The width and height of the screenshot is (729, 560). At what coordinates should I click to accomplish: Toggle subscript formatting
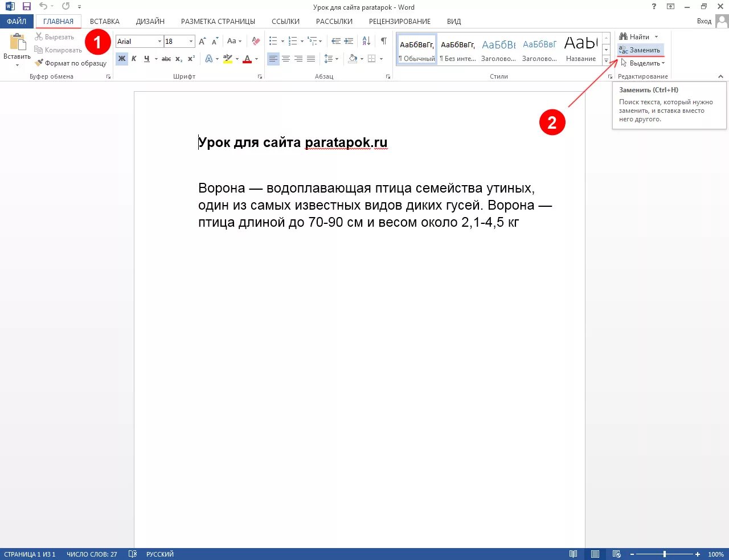(179, 59)
